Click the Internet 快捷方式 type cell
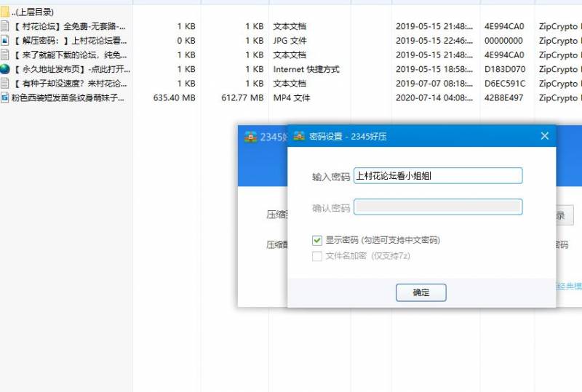Viewport: 582px width, 392px height. coord(306,69)
